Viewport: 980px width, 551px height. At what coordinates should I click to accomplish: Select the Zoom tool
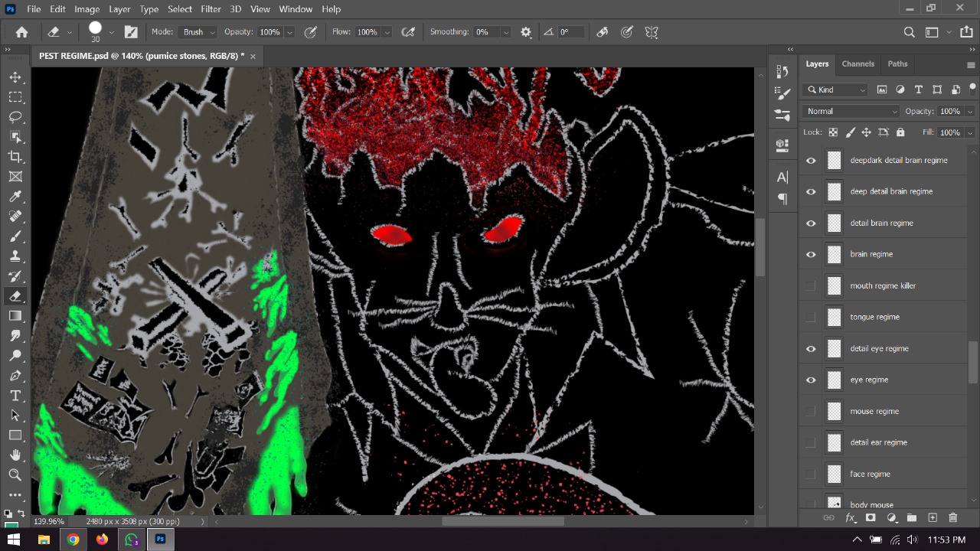pos(15,475)
